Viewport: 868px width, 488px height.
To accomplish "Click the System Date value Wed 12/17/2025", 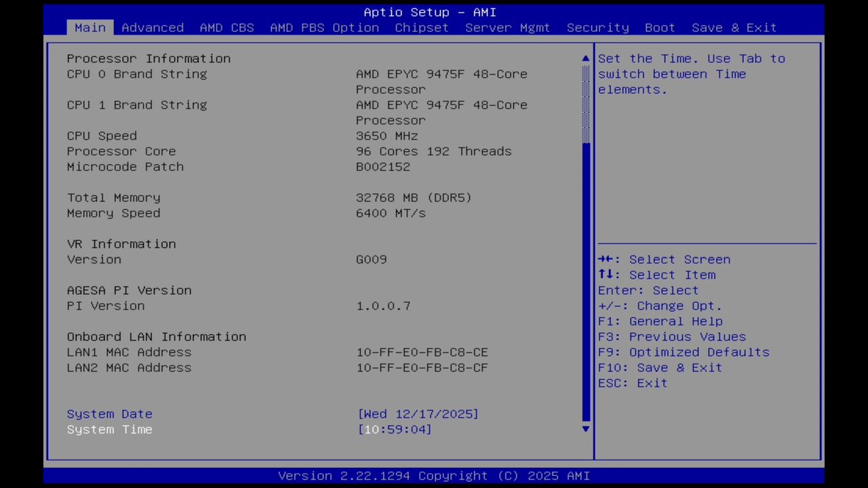I will [418, 413].
